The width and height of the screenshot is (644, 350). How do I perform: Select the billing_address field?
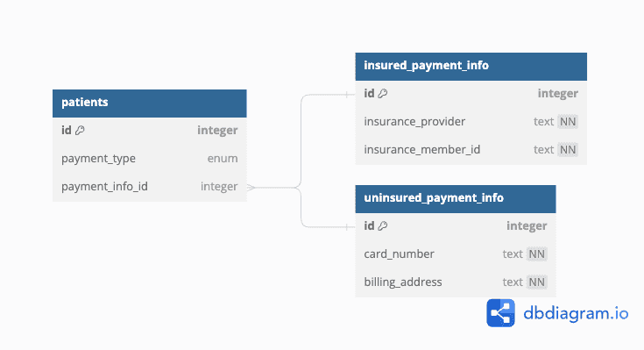(x=456, y=282)
